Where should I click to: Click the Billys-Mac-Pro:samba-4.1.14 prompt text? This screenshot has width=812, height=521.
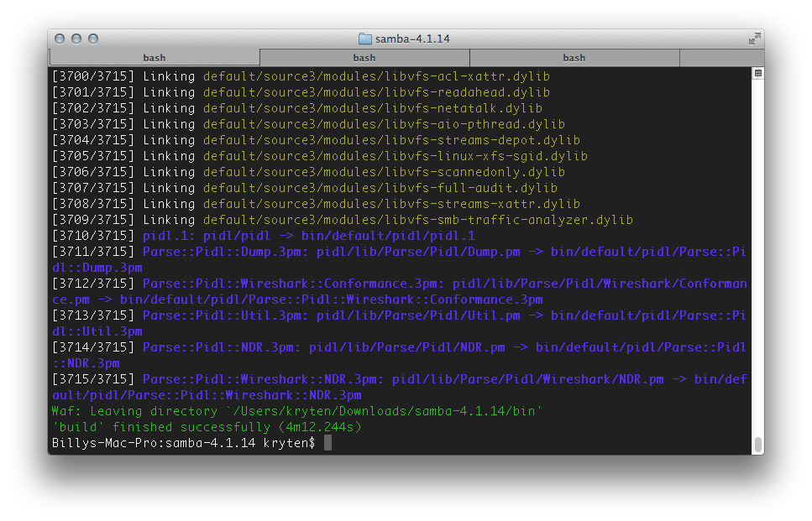pyautogui.click(x=154, y=443)
